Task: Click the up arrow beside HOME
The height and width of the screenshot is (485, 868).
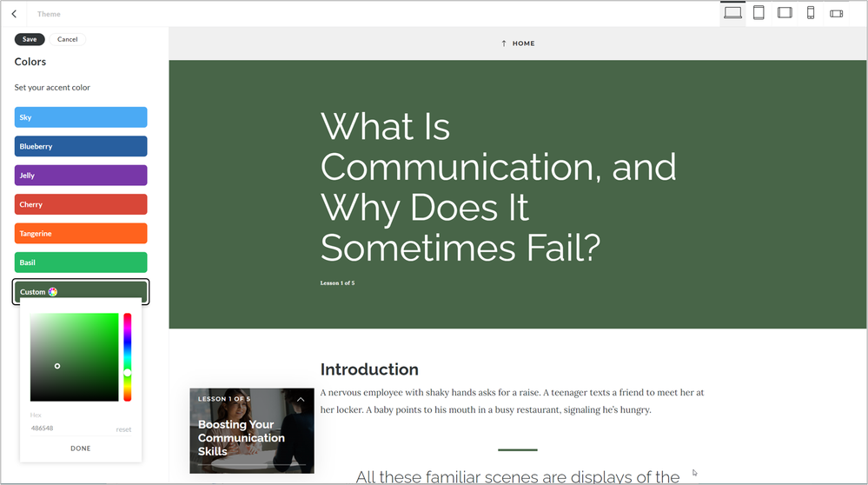Action: point(504,43)
